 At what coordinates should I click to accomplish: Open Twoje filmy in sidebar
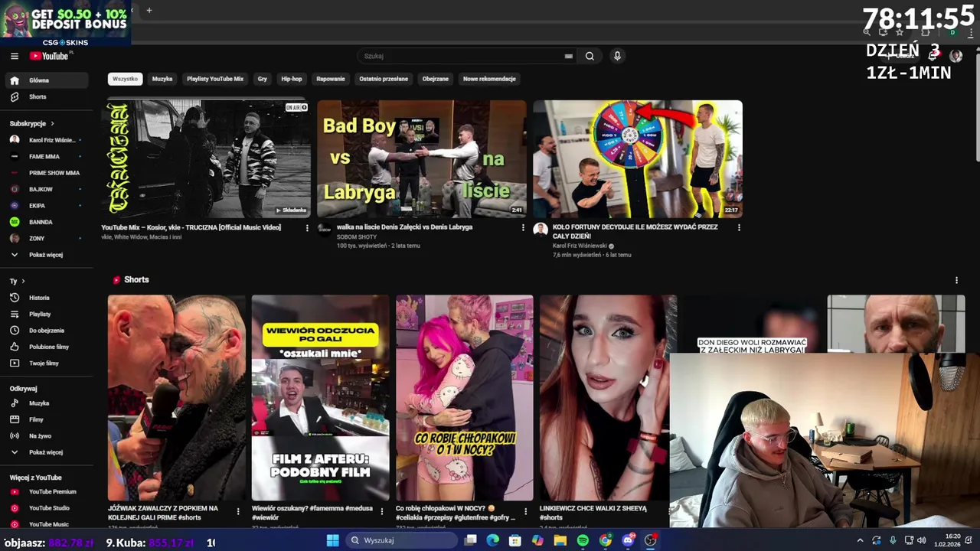[x=47, y=364]
